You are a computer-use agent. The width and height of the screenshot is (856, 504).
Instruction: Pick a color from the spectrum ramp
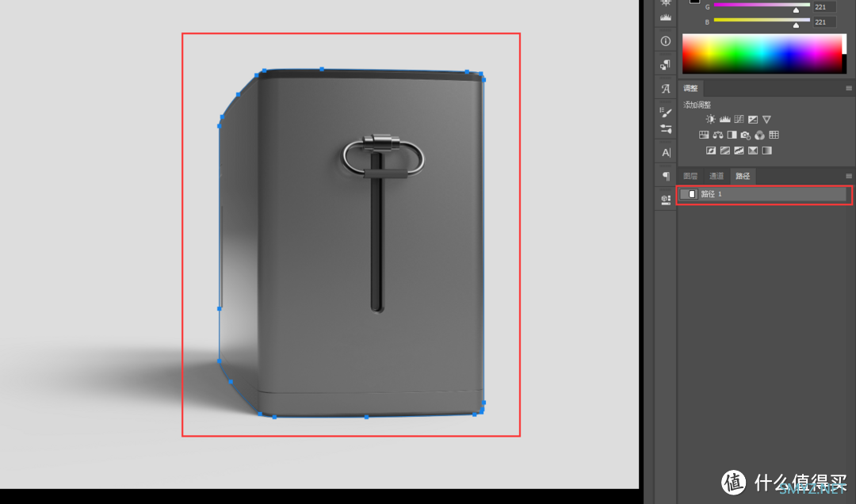[764, 54]
